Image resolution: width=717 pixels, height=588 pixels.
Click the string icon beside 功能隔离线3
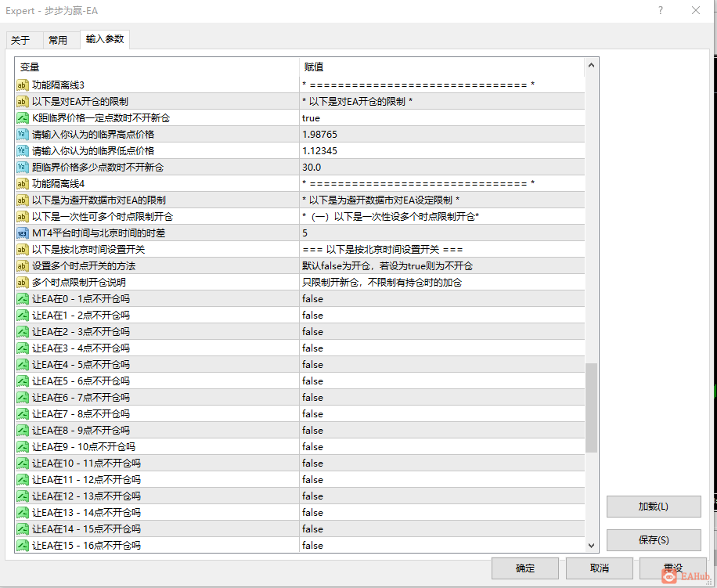23,85
